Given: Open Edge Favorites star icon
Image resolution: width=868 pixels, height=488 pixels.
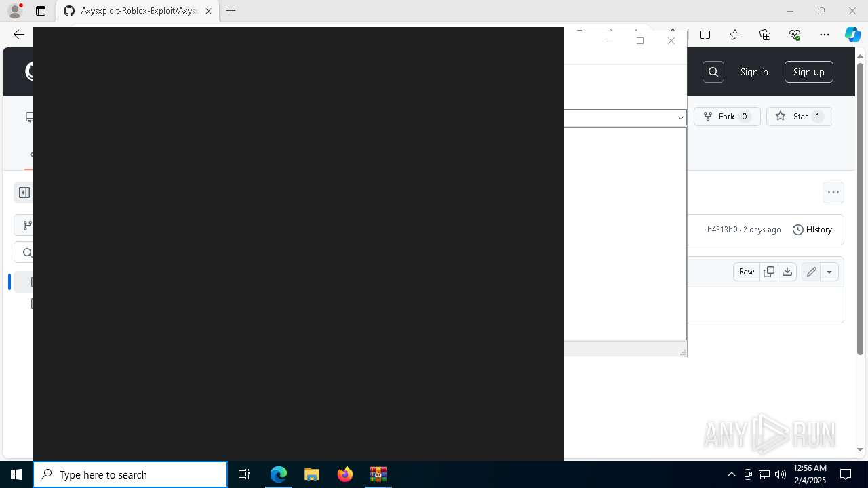Looking at the screenshot, I should coord(735,35).
